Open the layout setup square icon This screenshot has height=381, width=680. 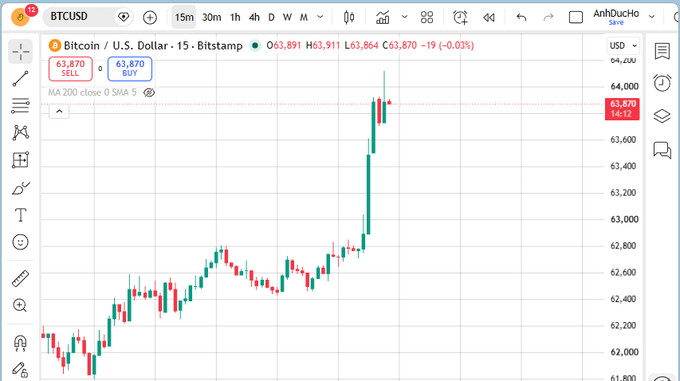pyautogui.click(x=575, y=17)
